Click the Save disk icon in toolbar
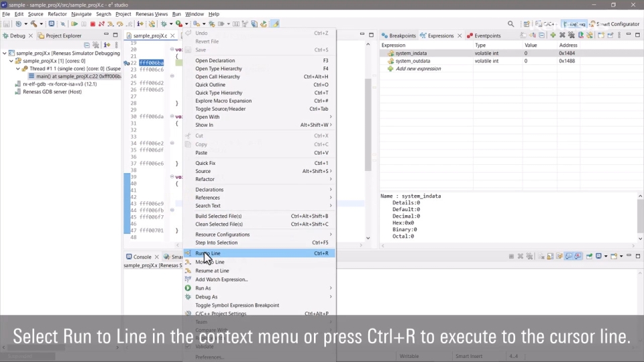 (7, 24)
